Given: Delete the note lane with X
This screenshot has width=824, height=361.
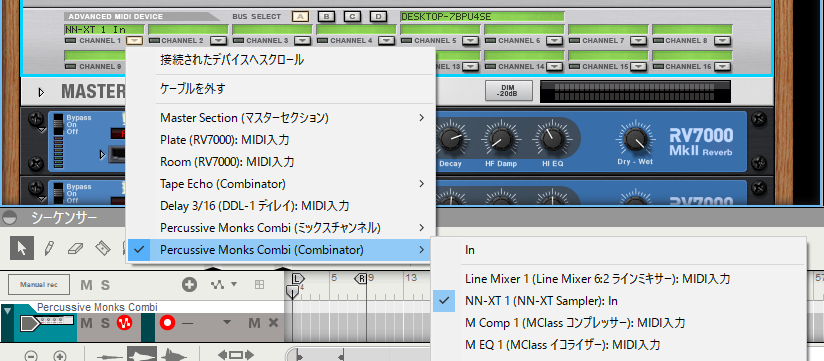Looking at the screenshot, I should [x=273, y=323].
